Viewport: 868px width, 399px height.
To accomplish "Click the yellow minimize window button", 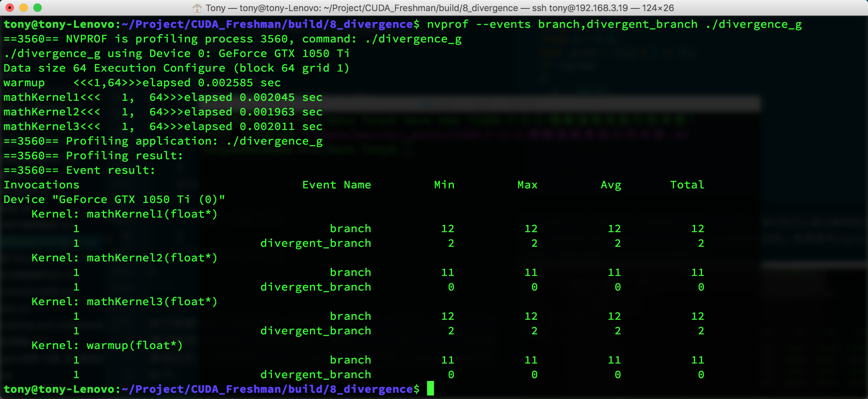I will pos(24,8).
